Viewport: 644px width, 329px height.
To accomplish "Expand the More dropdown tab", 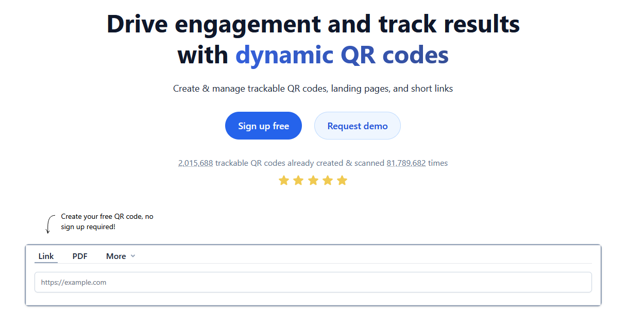I will pos(121,256).
